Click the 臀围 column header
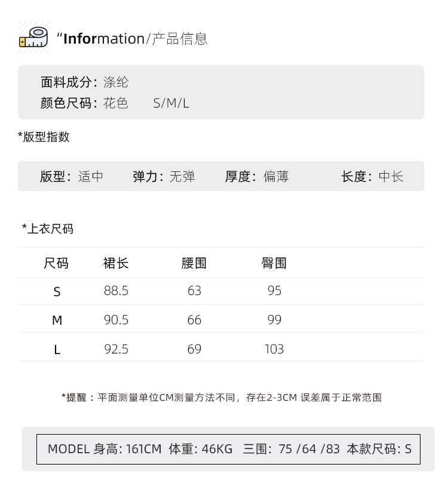The image size is (448, 489). point(274,263)
